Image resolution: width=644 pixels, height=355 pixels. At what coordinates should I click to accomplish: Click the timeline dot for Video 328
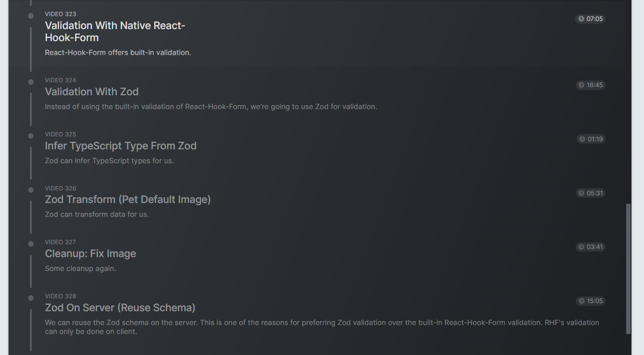click(x=31, y=298)
